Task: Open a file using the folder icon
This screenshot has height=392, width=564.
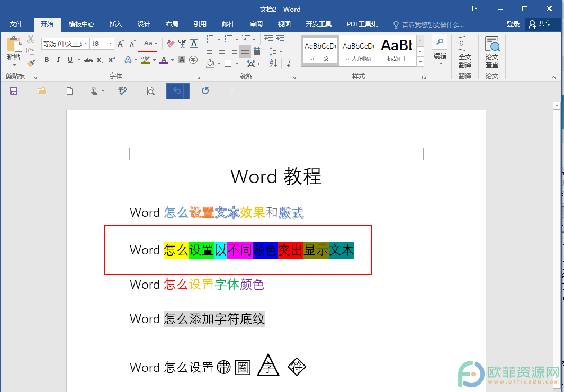Action: pyautogui.click(x=42, y=91)
